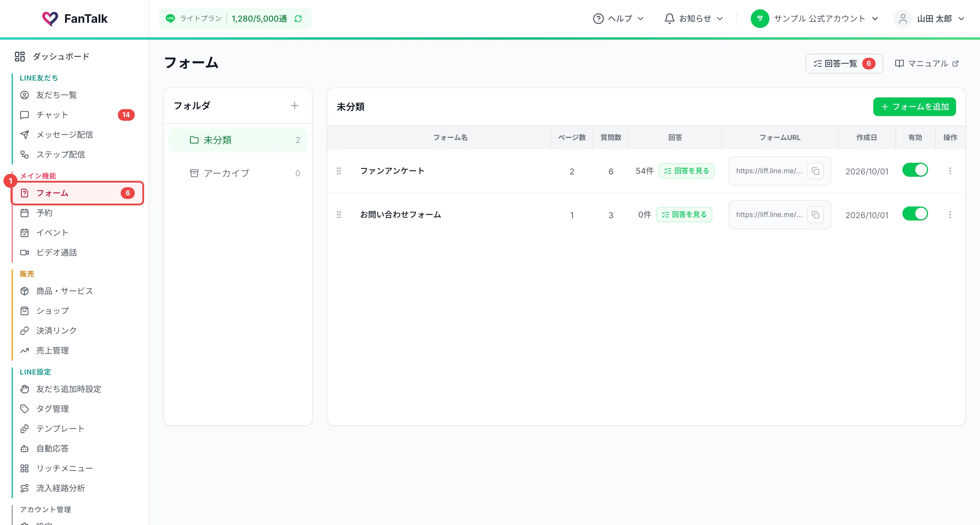Image resolution: width=980 pixels, height=525 pixels.
Task: Open テンプレート page
Action: pos(78,429)
